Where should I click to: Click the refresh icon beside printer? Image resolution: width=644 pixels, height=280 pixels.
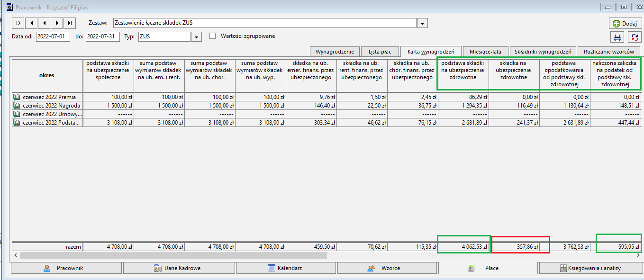[x=635, y=37]
